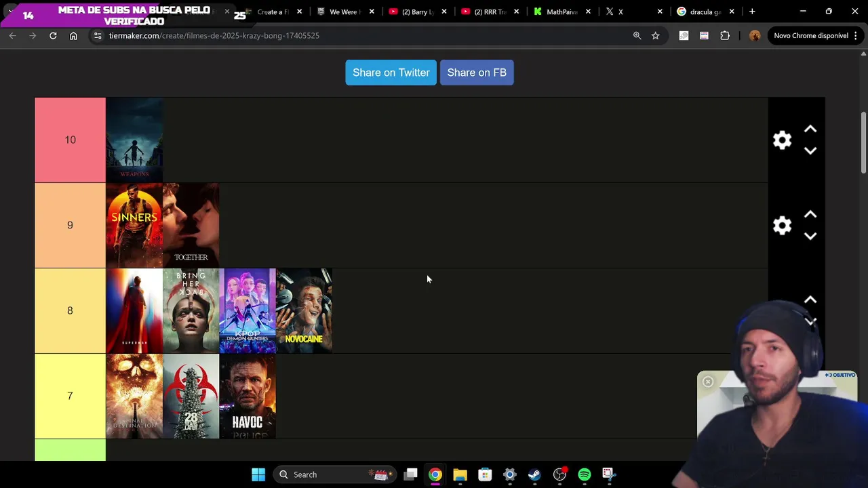Close the dracula Google search tab

[x=732, y=12]
